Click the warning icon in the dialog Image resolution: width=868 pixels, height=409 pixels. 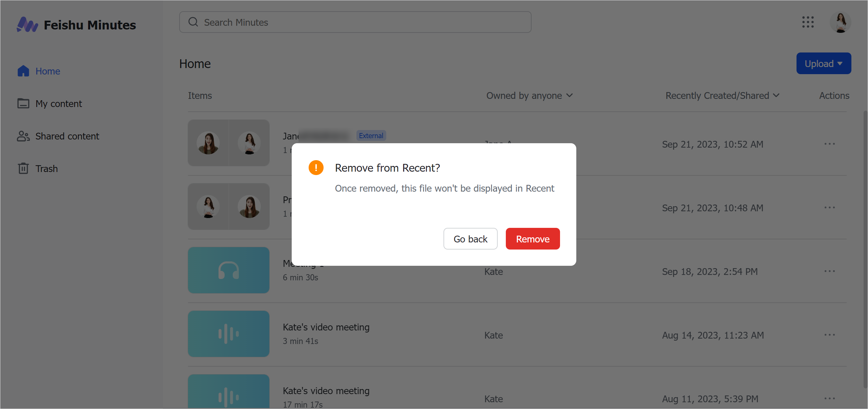tap(315, 167)
